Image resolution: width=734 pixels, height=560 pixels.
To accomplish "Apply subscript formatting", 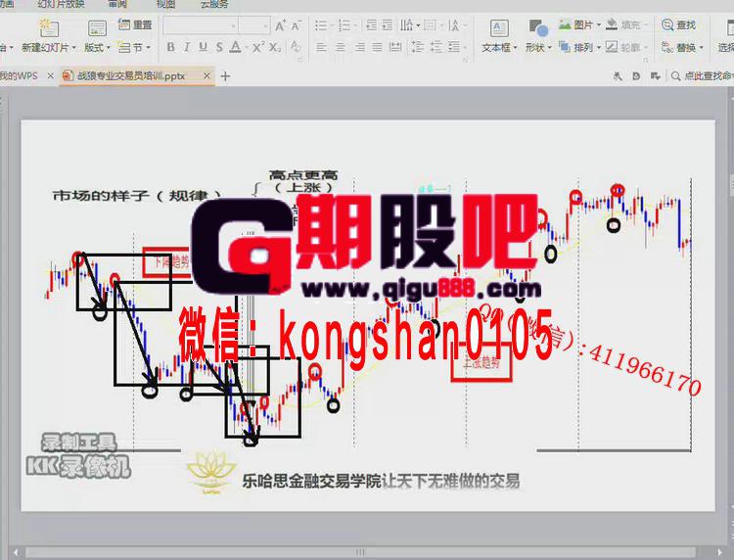I will [275, 47].
